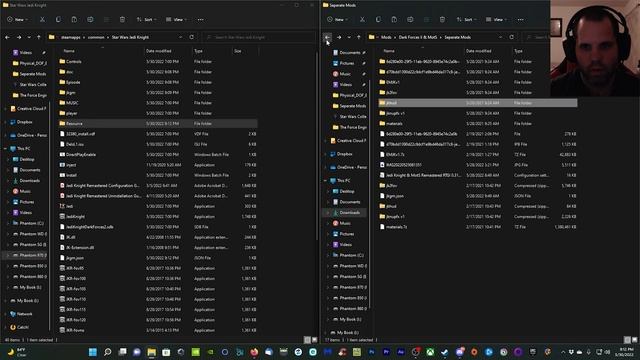The width and height of the screenshot is (640, 360).
Task: Open Windows Start menu on taskbar
Action: point(93,352)
